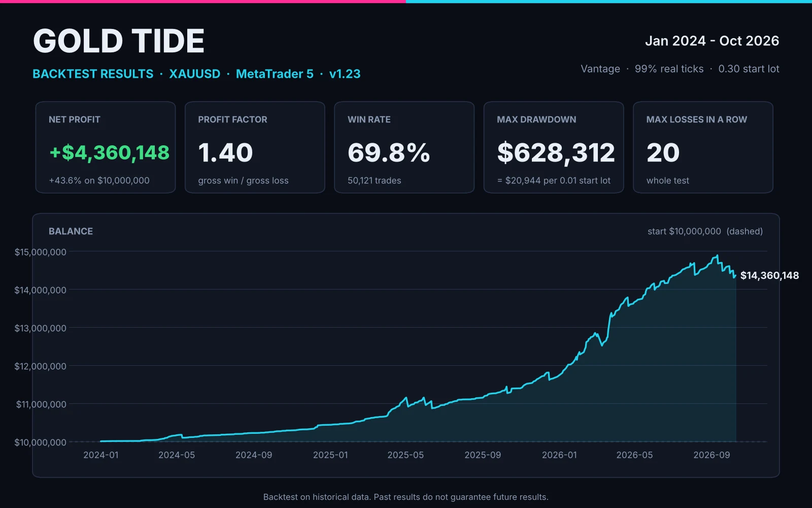The width and height of the screenshot is (812, 508).
Task: Click the +$4,360,148 net profit value
Action: (109, 152)
